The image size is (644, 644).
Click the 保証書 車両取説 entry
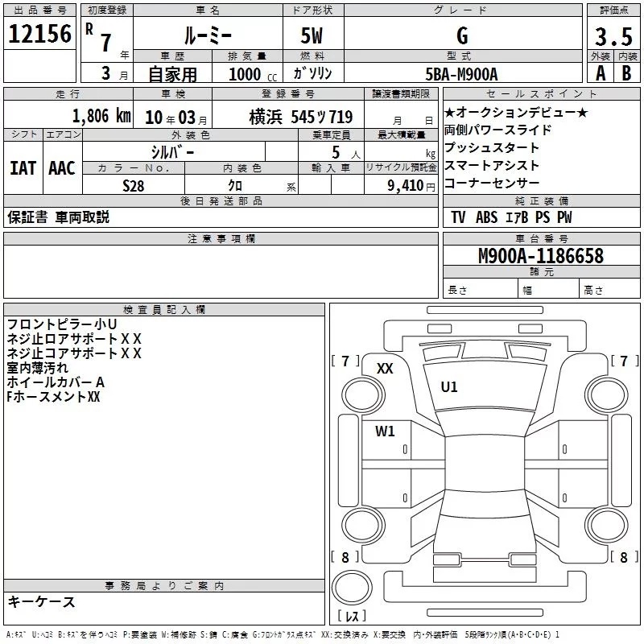pos(58,217)
